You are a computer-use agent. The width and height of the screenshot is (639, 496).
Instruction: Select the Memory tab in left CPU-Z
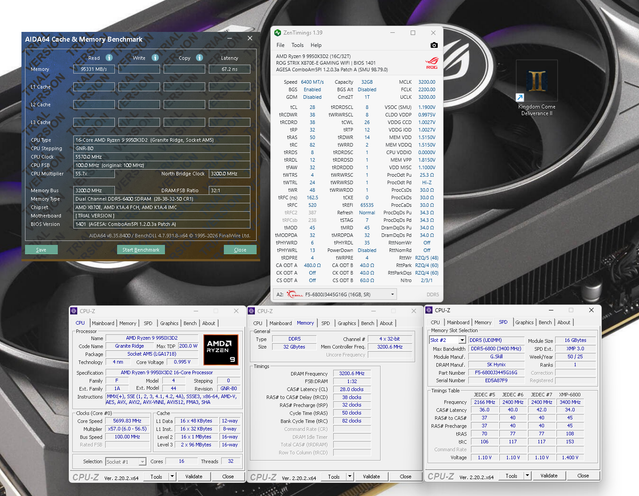128,323
